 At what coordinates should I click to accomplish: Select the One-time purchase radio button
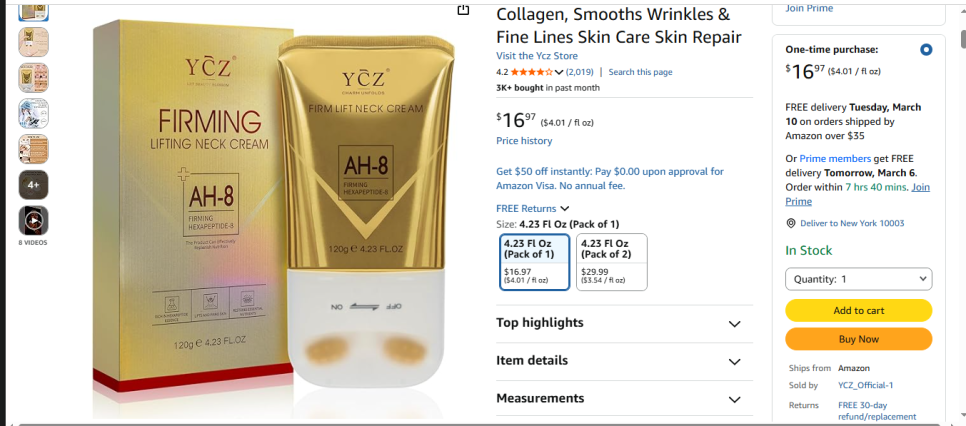click(x=925, y=50)
